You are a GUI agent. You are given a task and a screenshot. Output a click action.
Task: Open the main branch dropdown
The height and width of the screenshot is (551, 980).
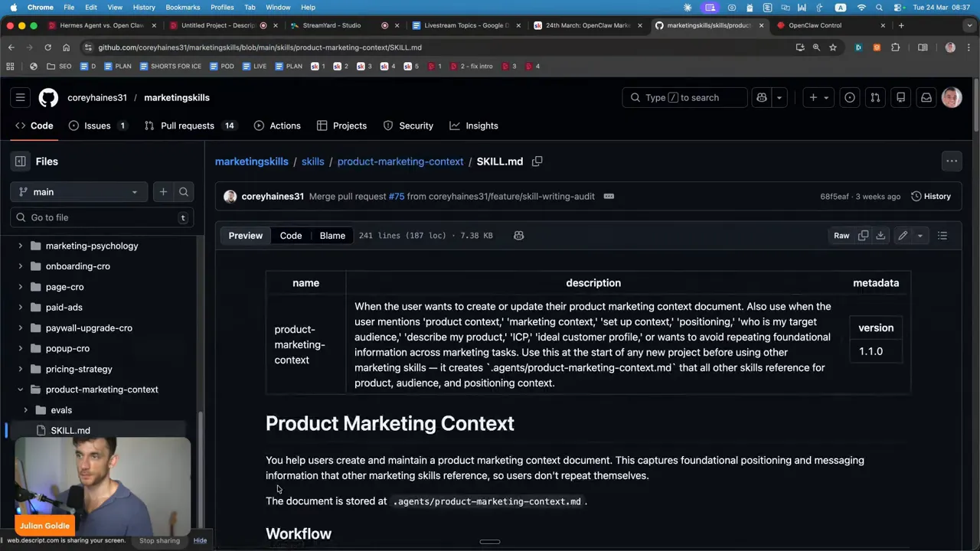coord(78,192)
